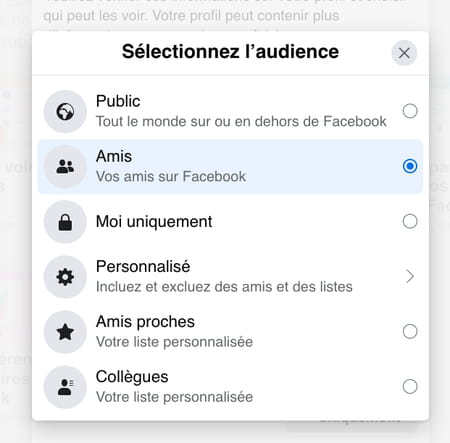Viewport: 450px width, 443px height.
Task: Enable the Amis proches radio button
Action: coord(410,331)
